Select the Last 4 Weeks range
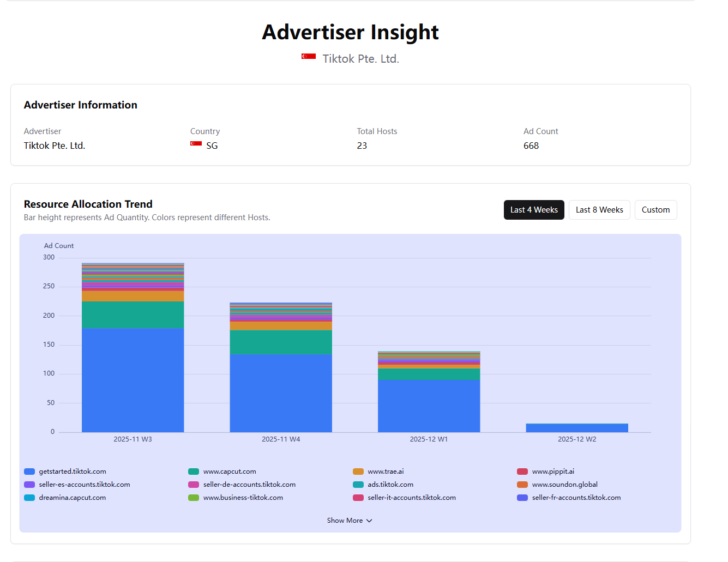Screen dimensions: 728x562 coord(534,210)
